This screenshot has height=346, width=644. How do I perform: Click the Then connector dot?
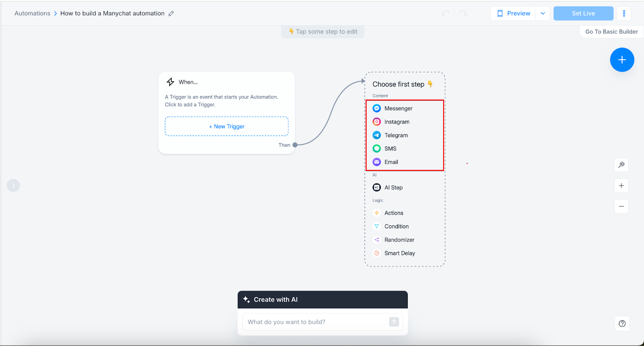(x=295, y=145)
